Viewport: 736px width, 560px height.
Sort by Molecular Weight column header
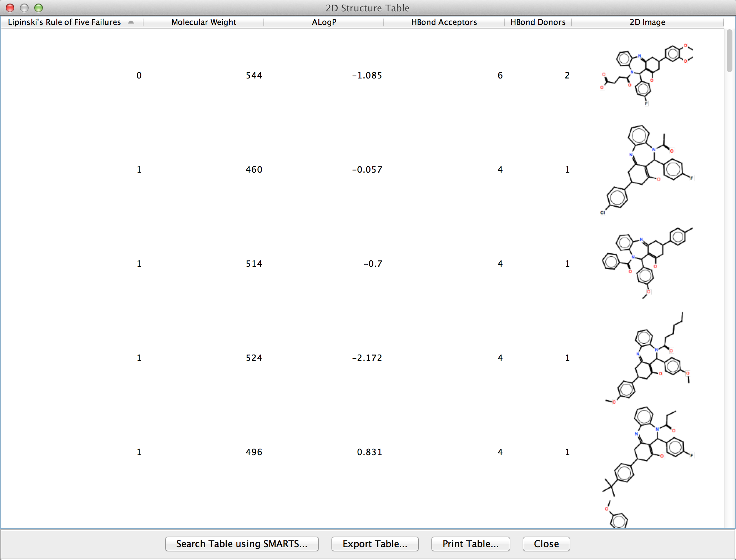tap(203, 22)
